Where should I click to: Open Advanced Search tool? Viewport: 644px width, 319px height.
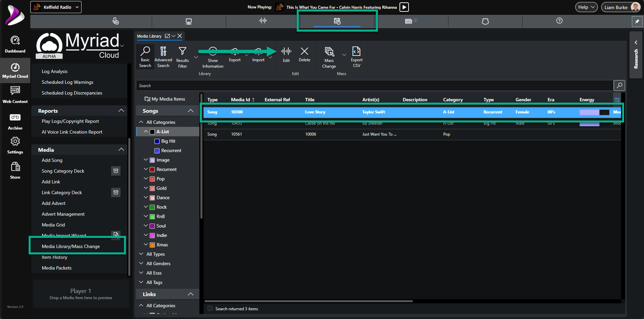[163, 57]
